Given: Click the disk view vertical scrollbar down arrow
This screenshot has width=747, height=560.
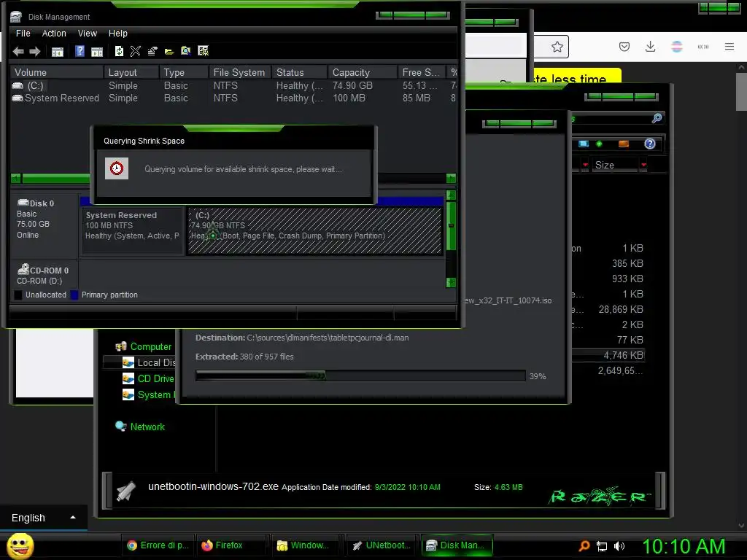Looking at the screenshot, I should point(451,283).
